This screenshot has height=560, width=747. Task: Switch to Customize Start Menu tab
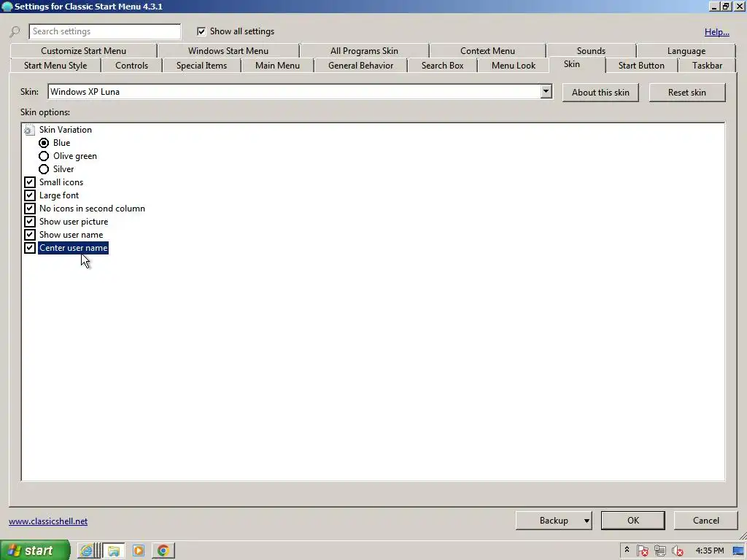[x=83, y=51]
